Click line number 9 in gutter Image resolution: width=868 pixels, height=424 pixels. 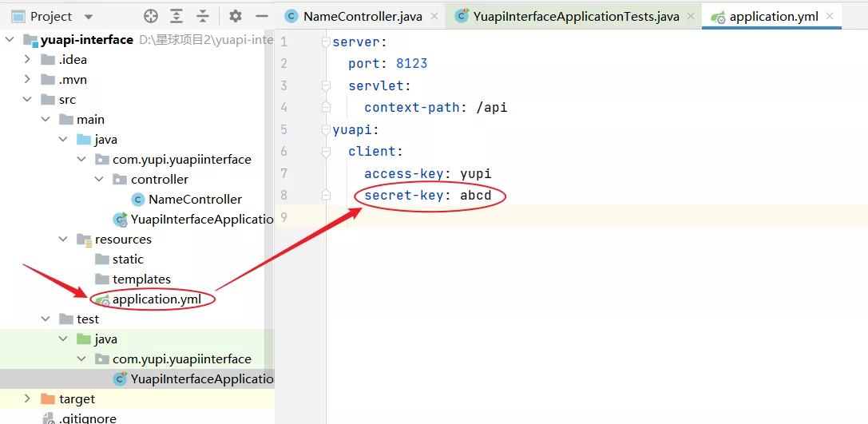click(284, 217)
